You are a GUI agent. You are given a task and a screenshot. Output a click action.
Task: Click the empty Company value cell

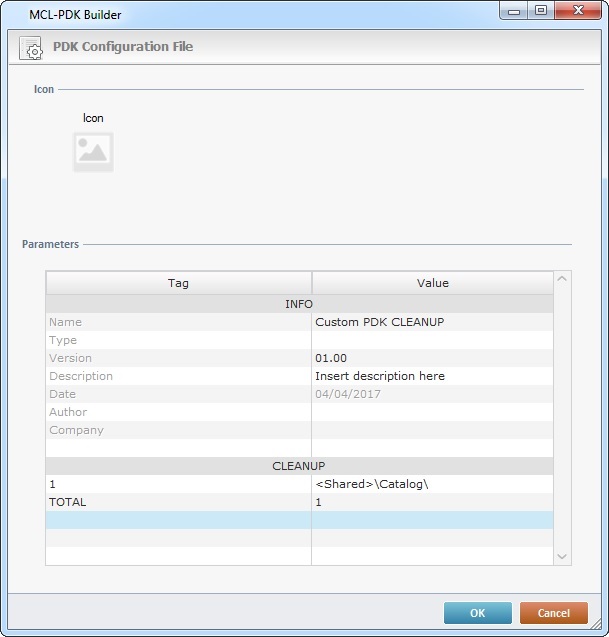(431, 430)
